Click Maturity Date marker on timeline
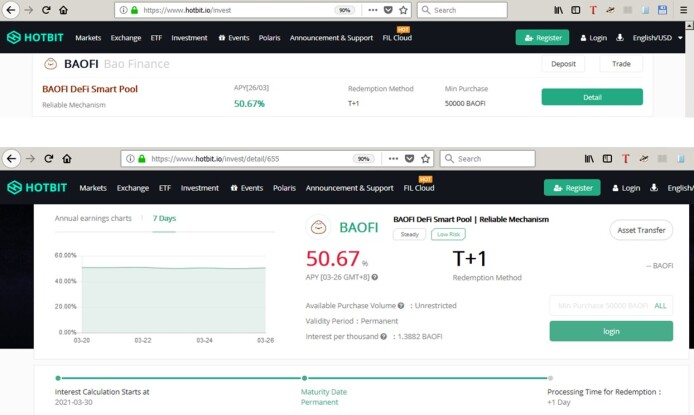 click(x=305, y=378)
